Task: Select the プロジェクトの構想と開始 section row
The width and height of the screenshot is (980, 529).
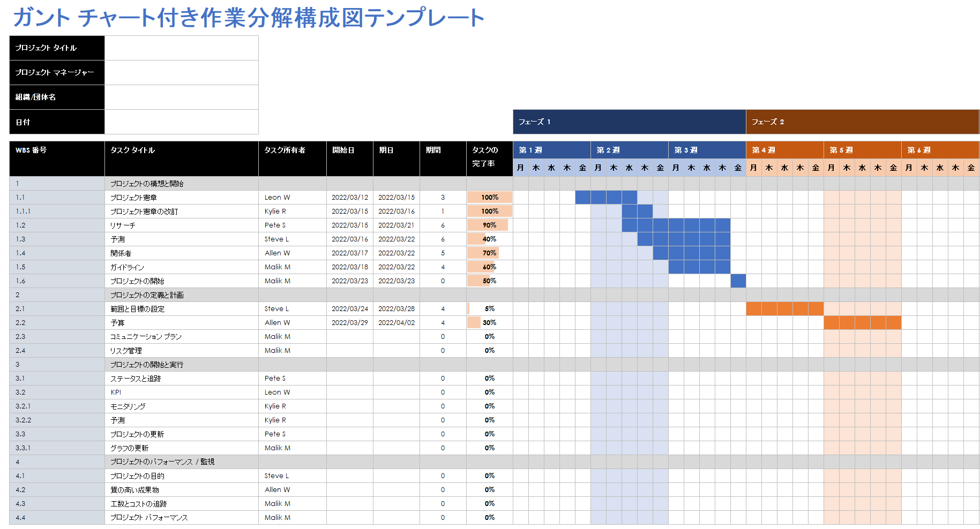Action: tap(494, 184)
